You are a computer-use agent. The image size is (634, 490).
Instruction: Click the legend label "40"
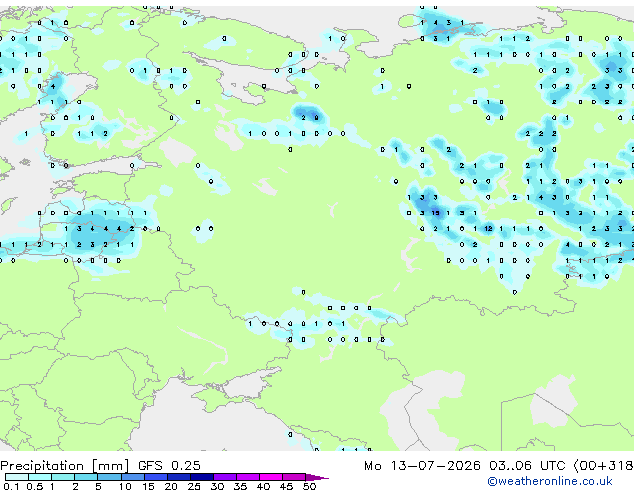(x=263, y=486)
